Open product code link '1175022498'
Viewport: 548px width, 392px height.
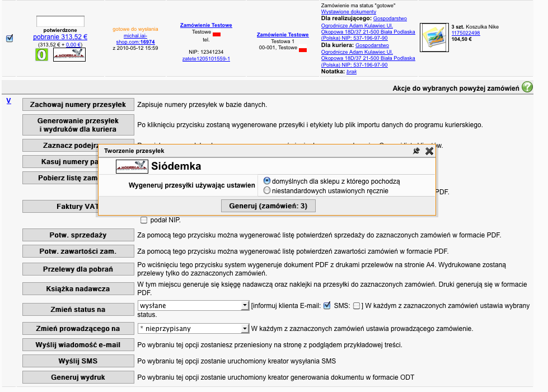click(466, 33)
